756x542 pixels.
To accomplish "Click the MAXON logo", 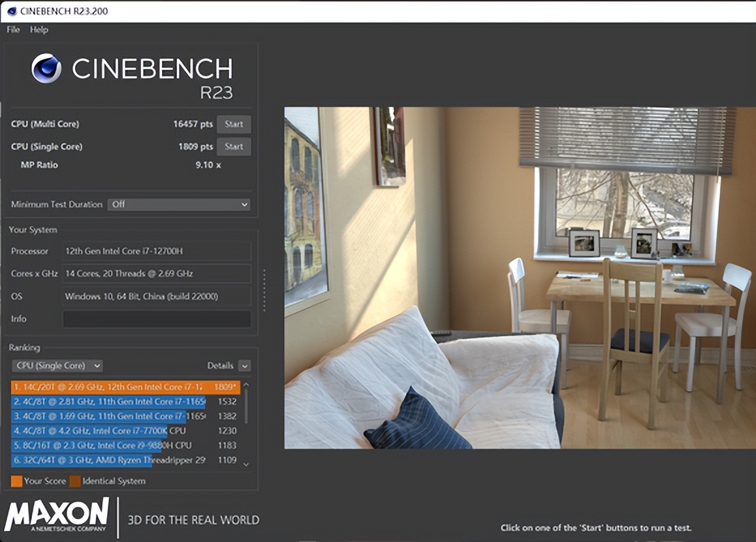I will 57,515.
